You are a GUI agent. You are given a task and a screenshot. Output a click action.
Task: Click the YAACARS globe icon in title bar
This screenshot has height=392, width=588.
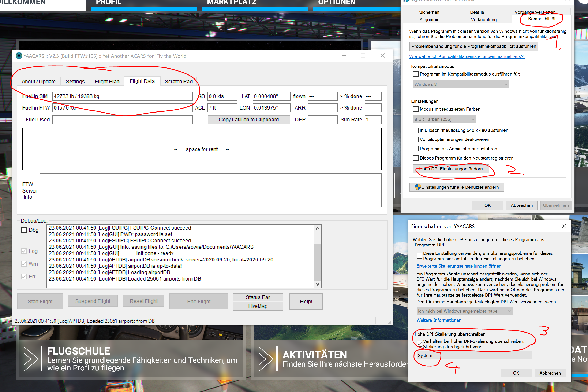pos(19,56)
